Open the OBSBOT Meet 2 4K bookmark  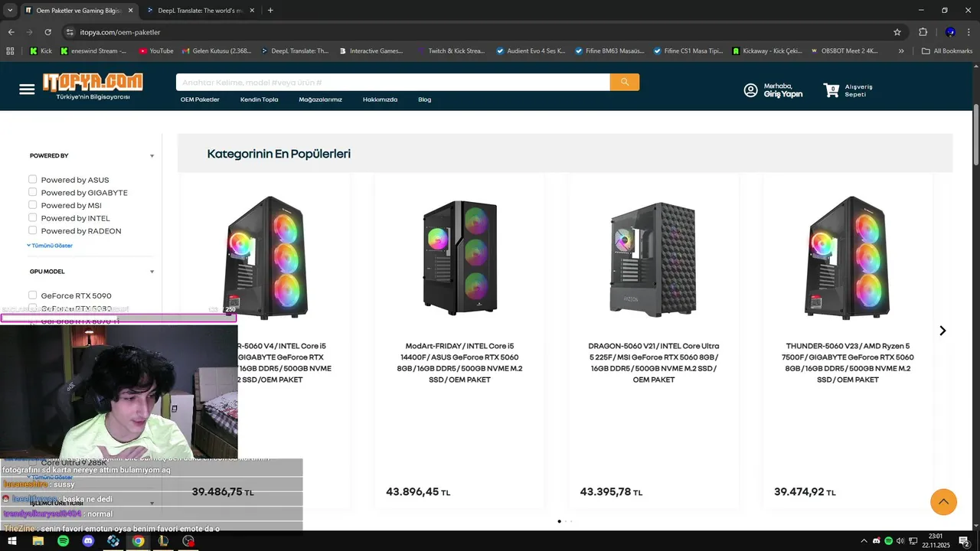pyautogui.click(x=844, y=51)
